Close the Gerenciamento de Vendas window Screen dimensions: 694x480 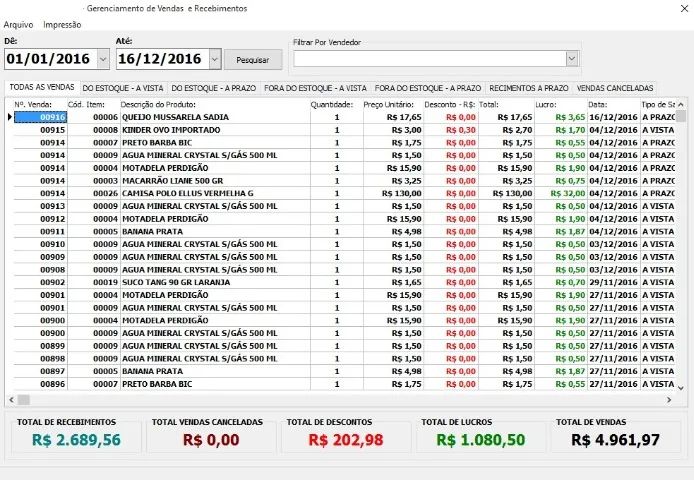click(x=684, y=8)
